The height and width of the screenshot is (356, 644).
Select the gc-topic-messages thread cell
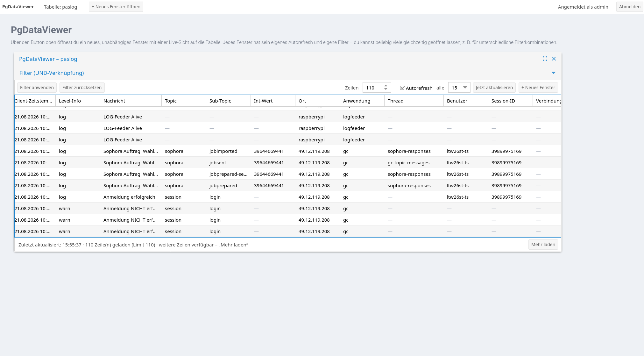click(x=414, y=162)
